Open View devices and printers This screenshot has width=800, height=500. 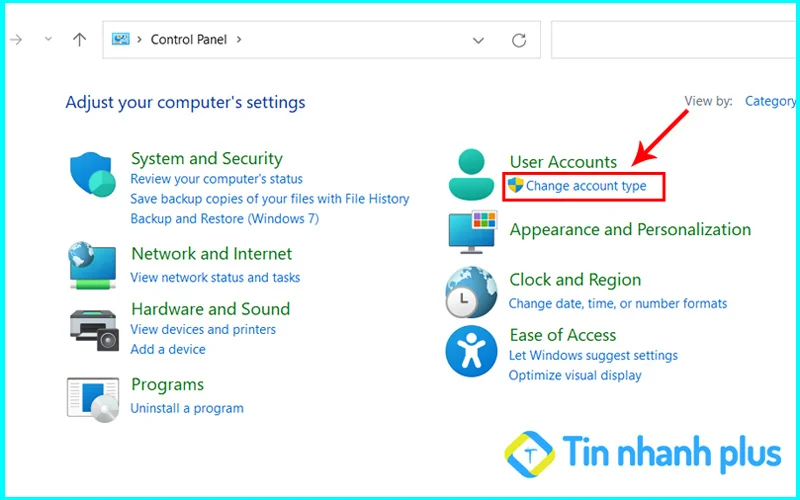coord(203,330)
